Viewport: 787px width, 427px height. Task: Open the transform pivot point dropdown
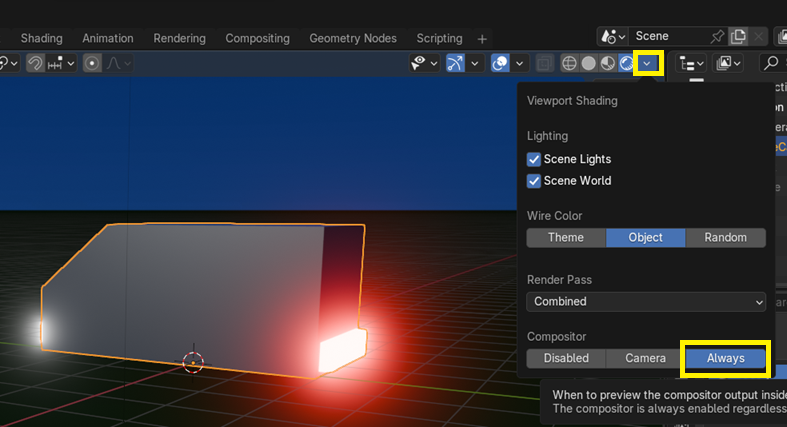point(8,63)
